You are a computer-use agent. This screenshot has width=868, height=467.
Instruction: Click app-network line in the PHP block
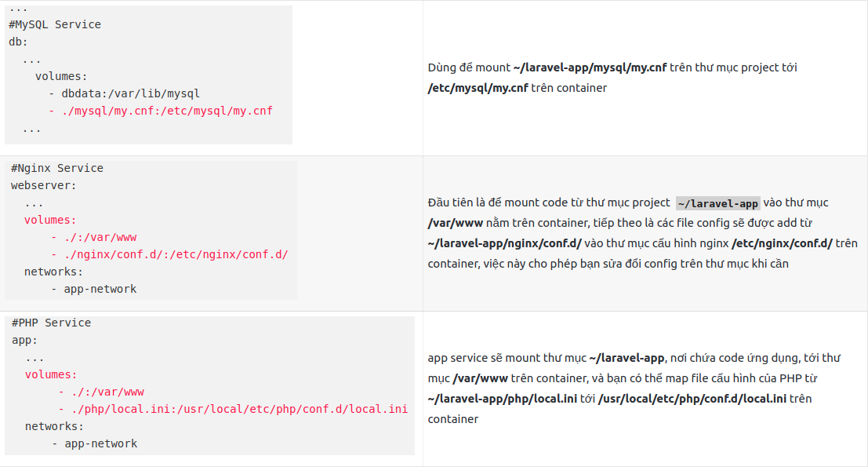click(x=100, y=443)
